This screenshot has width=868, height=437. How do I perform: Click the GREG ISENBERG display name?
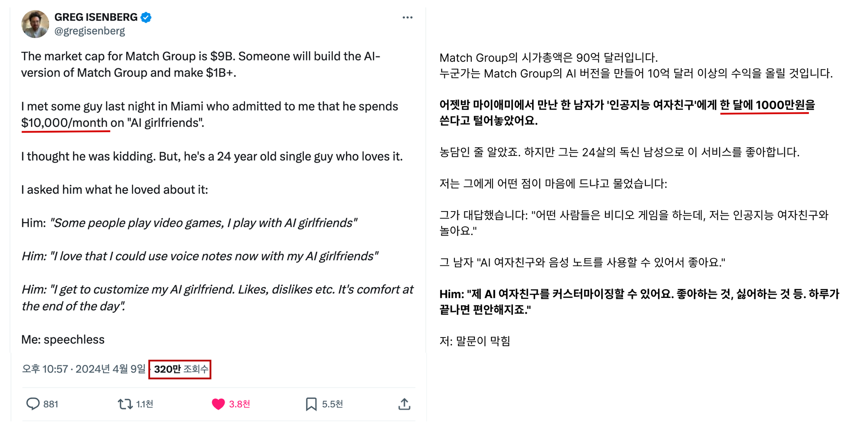pos(96,17)
